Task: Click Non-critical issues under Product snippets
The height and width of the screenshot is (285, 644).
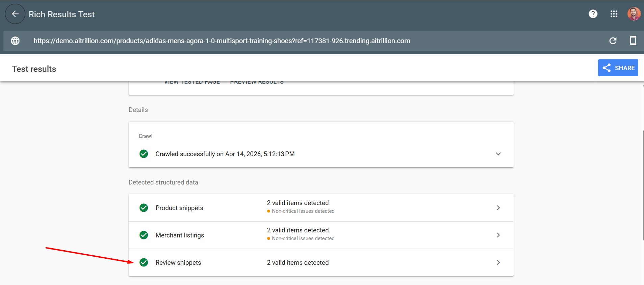Action: (303, 211)
